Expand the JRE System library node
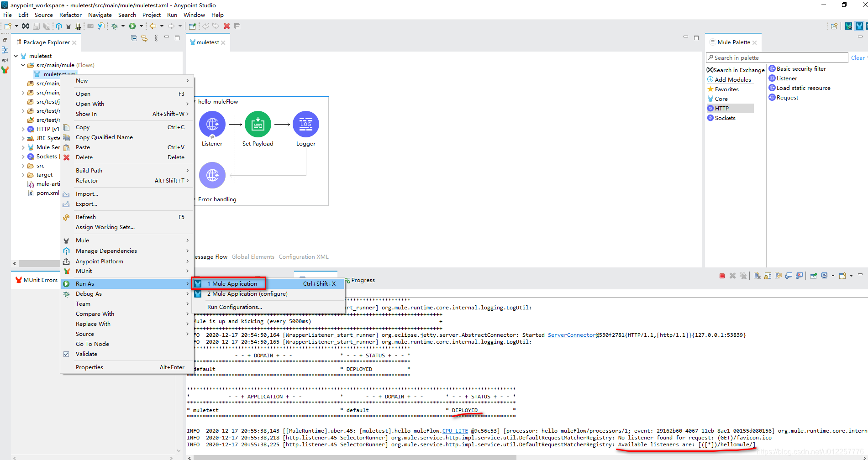This screenshot has width=868, height=460. (23, 138)
